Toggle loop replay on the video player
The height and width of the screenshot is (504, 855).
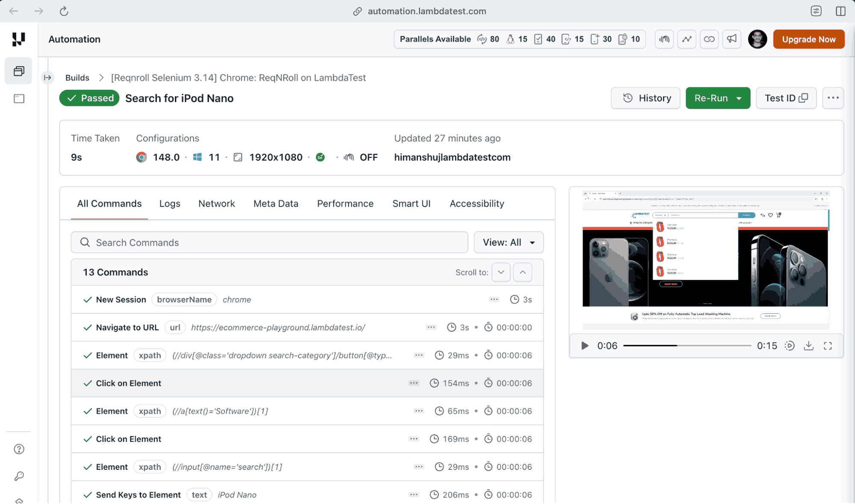pos(790,346)
